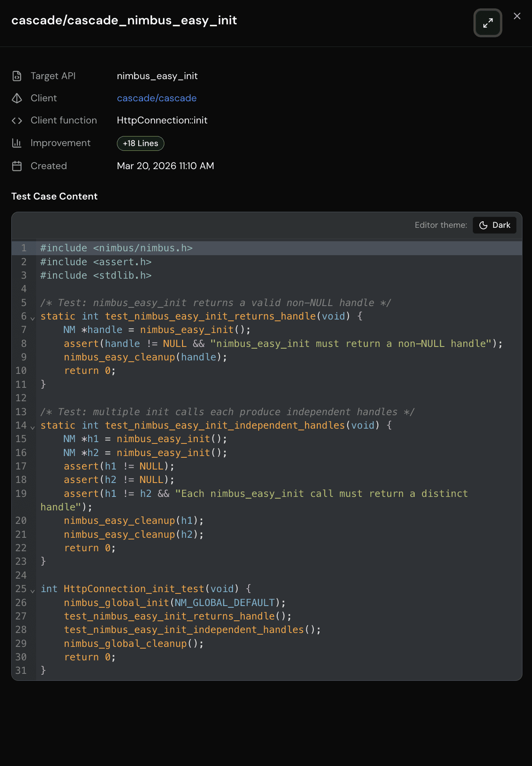Click the test_nimbus_easy_init_independent_handles() call on line 28
The image size is (532, 766).
pyautogui.click(x=193, y=630)
